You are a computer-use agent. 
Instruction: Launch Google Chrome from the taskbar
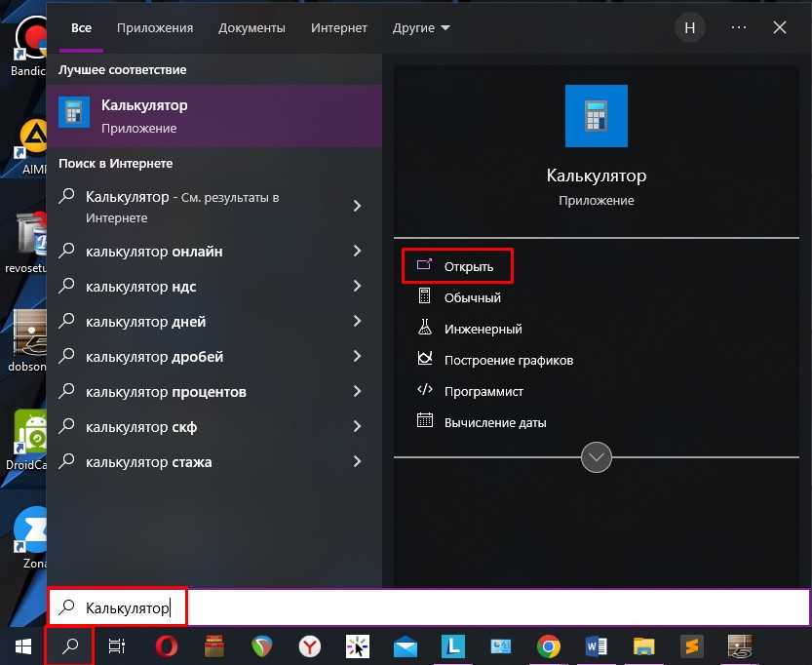pos(549,646)
